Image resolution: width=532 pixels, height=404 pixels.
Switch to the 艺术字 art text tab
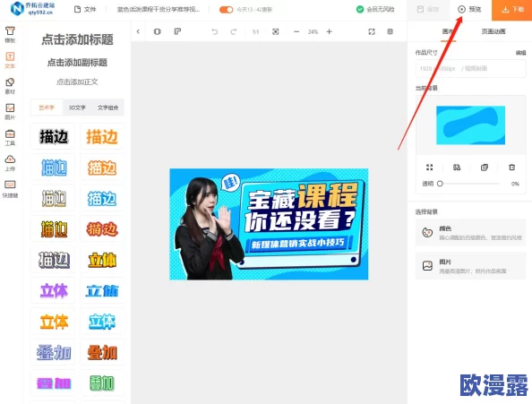tap(47, 107)
